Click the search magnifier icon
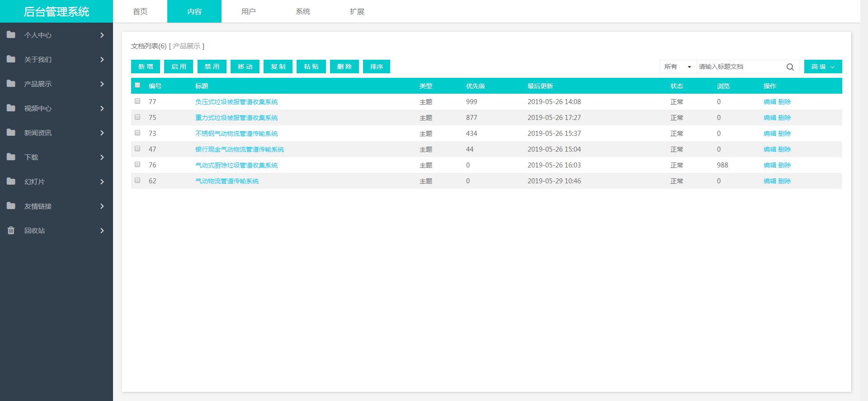 click(x=790, y=67)
